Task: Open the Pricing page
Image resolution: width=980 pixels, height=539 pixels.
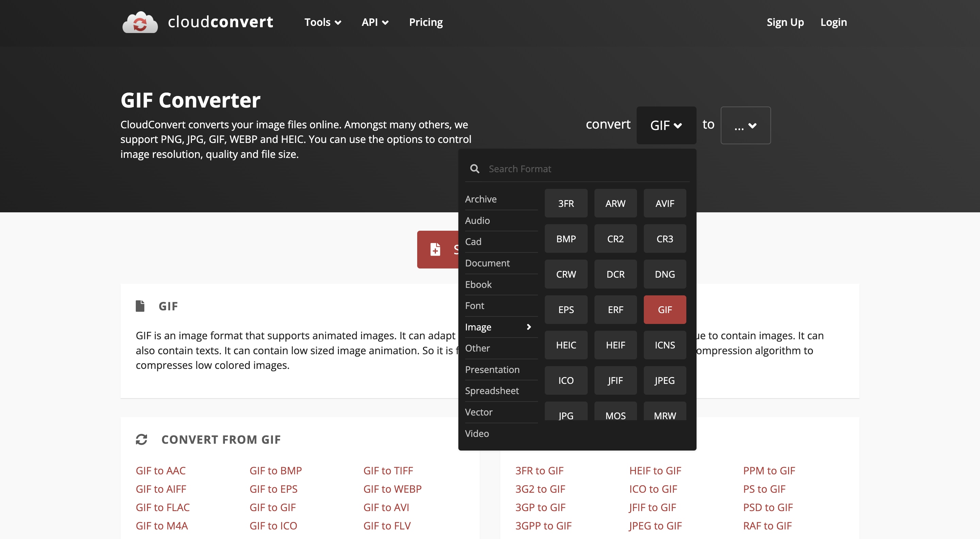Action: (426, 22)
